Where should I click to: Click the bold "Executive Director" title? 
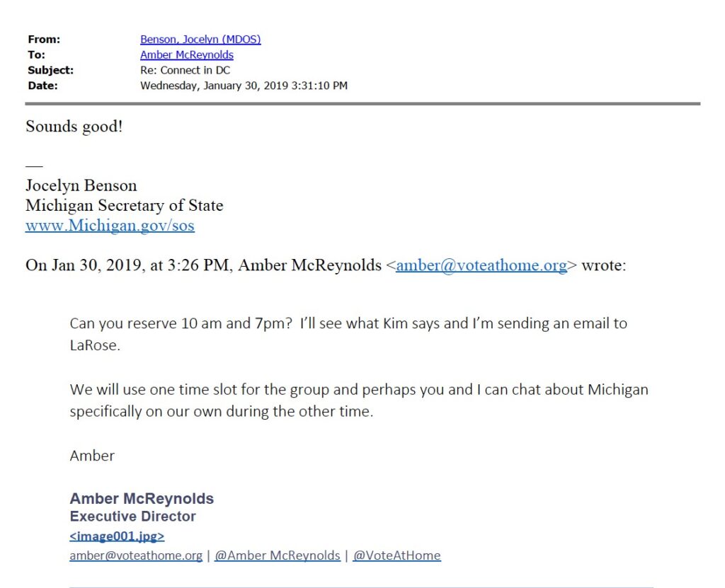[x=133, y=517]
